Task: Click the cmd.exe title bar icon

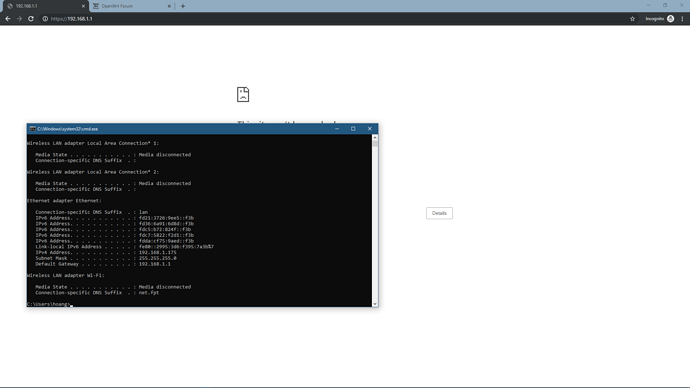Action: tap(33, 129)
